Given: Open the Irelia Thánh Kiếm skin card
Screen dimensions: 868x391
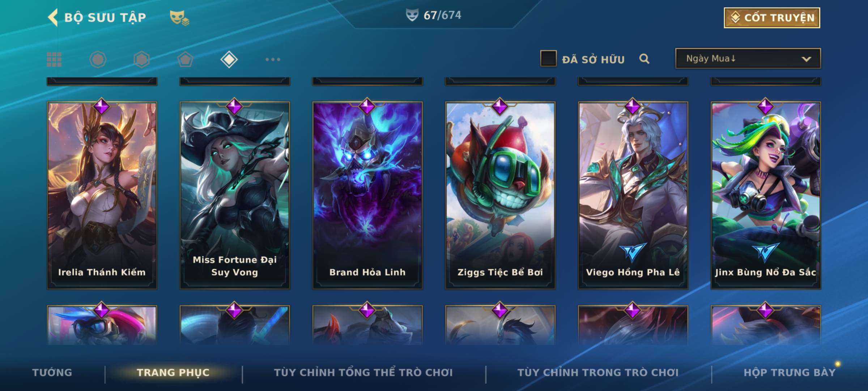Looking at the screenshot, I should (x=102, y=195).
